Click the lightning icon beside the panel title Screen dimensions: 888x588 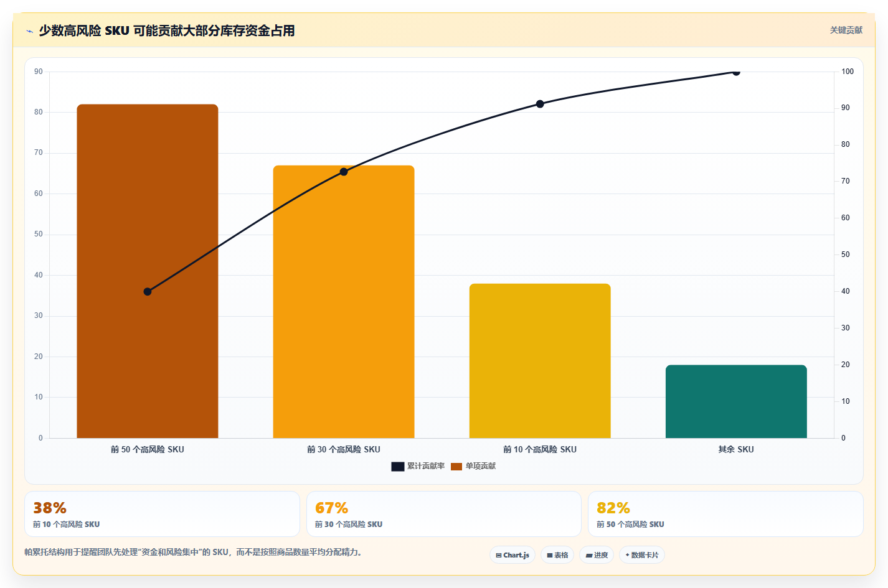(x=29, y=31)
